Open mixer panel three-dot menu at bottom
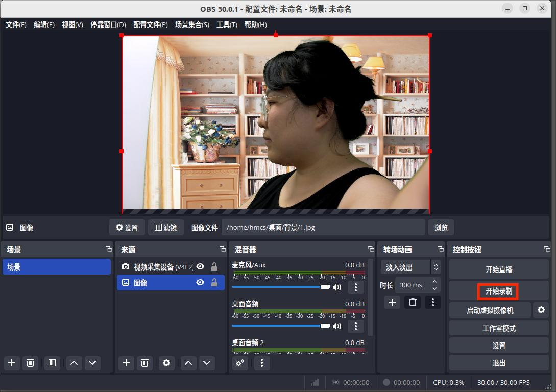Viewport: 556px width, 392px height. point(262,363)
